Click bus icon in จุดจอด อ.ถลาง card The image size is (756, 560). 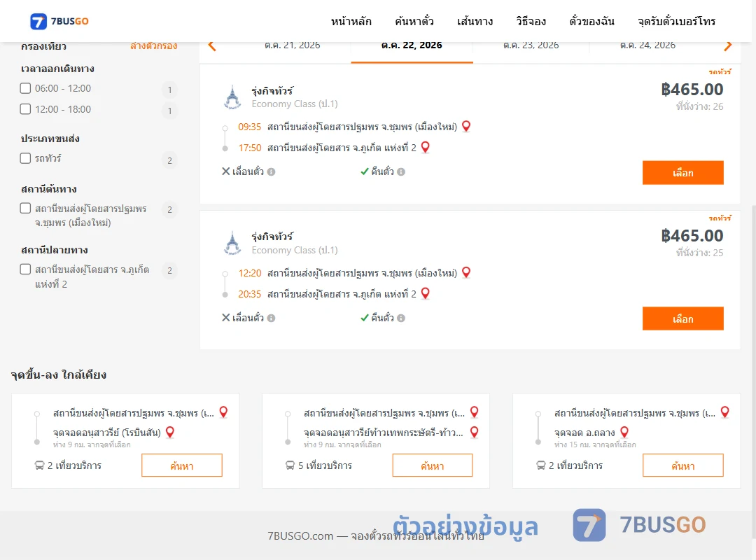coord(540,465)
